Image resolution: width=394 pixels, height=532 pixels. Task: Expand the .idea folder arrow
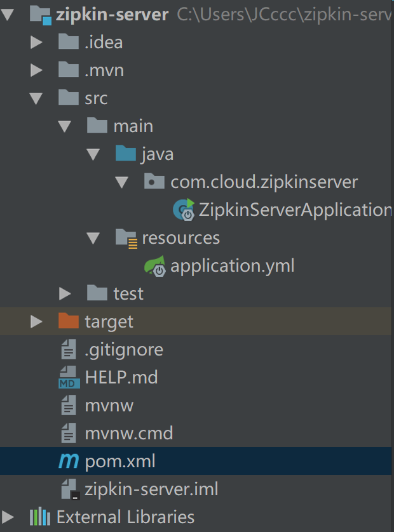tap(36, 43)
